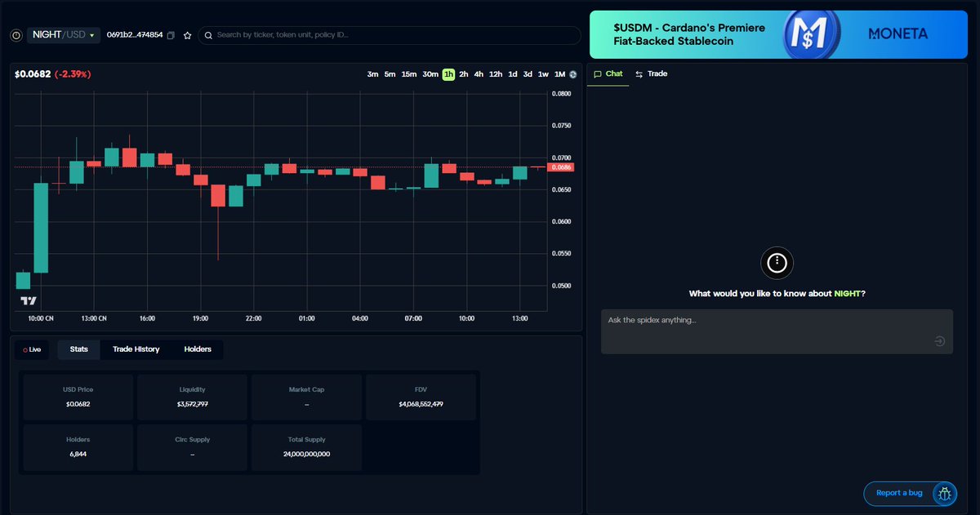Switch to the Stats tab
Viewport: 980px width, 515px height.
click(x=79, y=349)
